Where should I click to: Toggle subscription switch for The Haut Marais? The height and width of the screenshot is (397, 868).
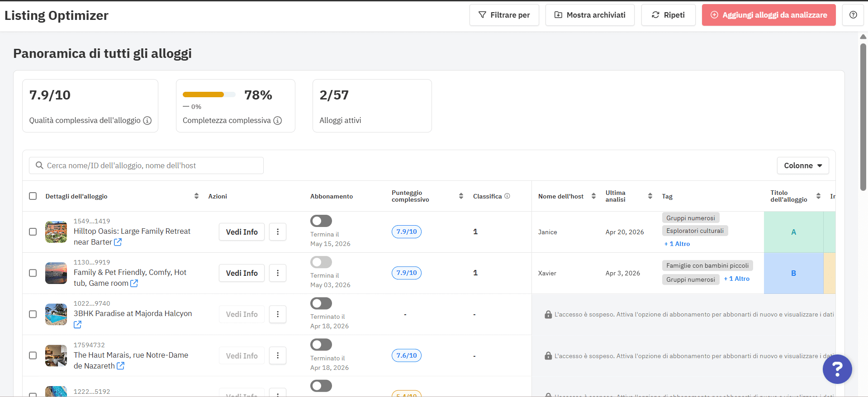321,345
